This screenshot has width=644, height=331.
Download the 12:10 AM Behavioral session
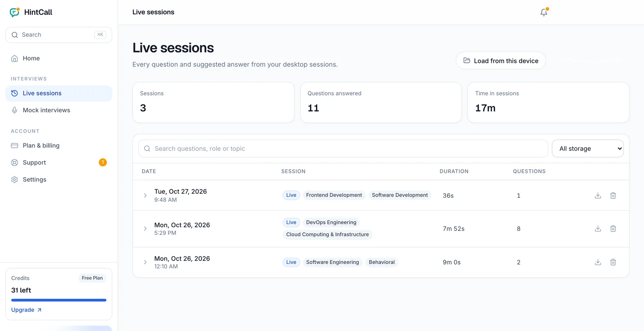(598, 262)
